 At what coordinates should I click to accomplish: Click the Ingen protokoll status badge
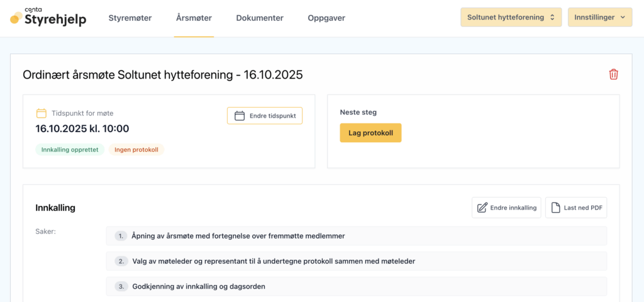point(136,150)
